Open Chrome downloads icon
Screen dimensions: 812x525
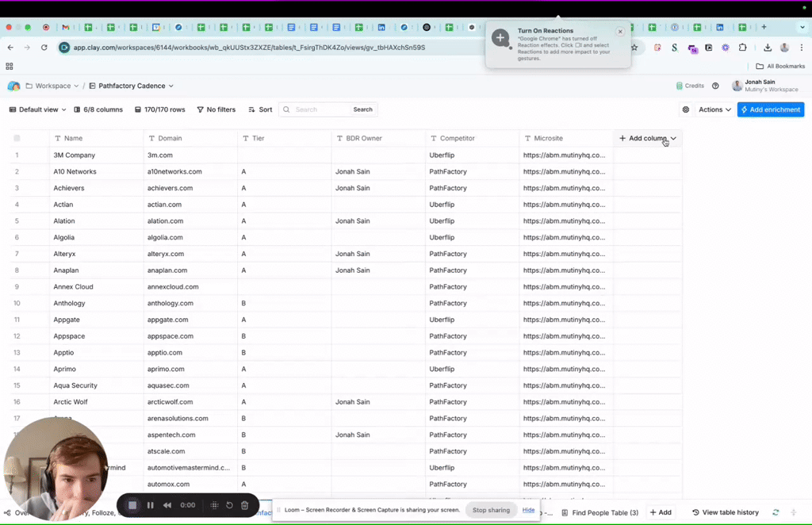coord(768,48)
